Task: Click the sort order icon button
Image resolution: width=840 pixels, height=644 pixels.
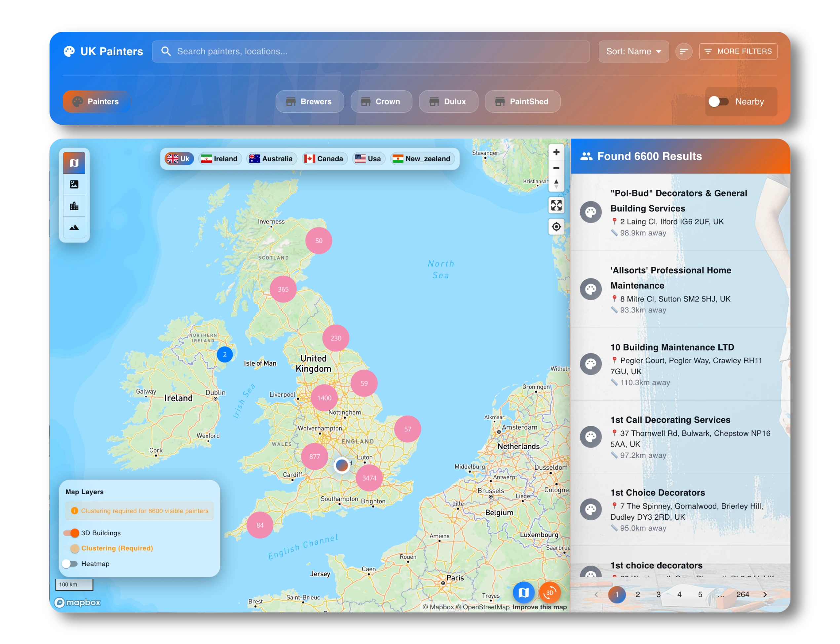Action: (684, 51)
